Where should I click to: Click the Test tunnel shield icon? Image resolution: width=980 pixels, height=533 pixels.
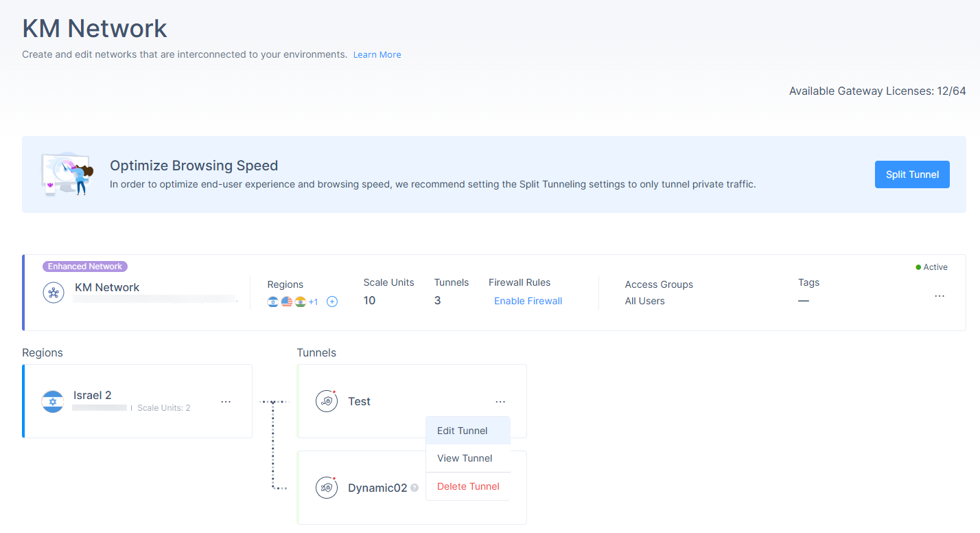click(327, 401)
